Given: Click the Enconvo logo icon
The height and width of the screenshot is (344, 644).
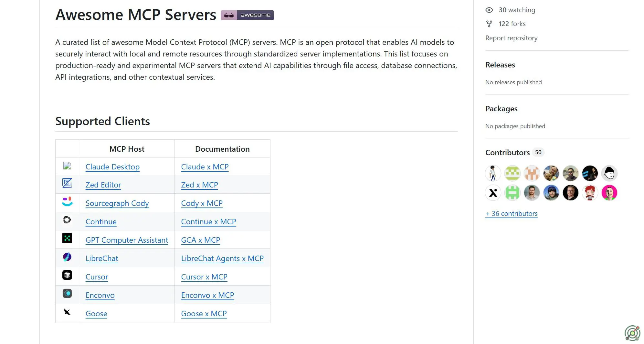Looking at the screenshot, I should 67,293.
